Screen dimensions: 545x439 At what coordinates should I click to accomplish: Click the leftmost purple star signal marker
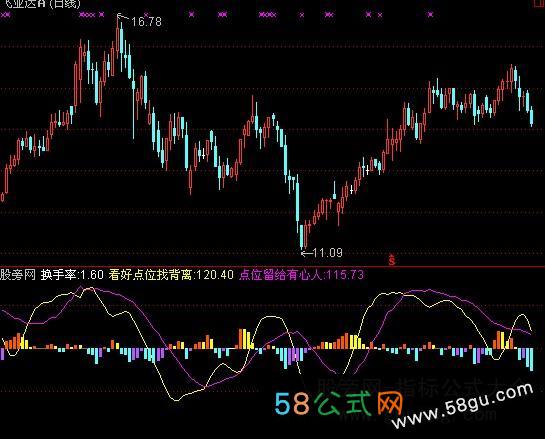click(x=5, y=15)
